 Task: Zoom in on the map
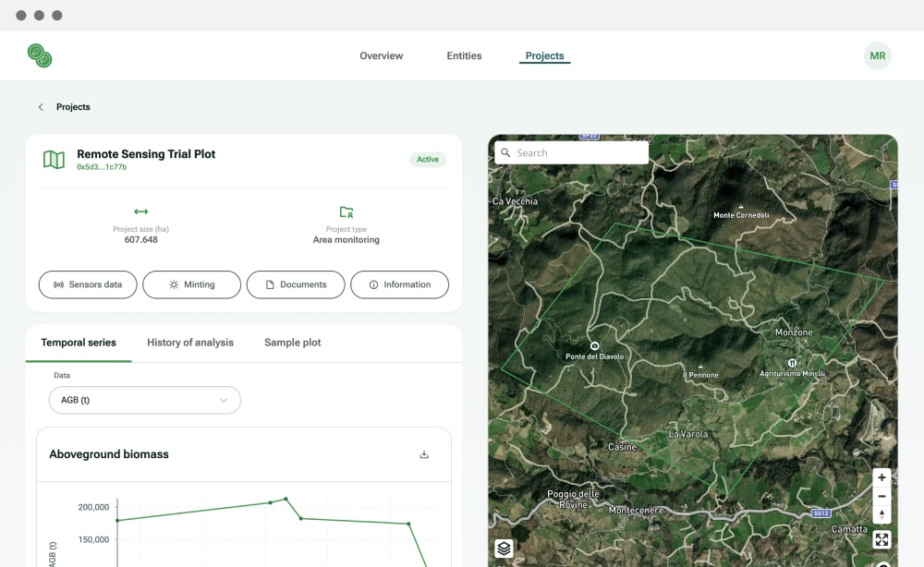(881, 477)
